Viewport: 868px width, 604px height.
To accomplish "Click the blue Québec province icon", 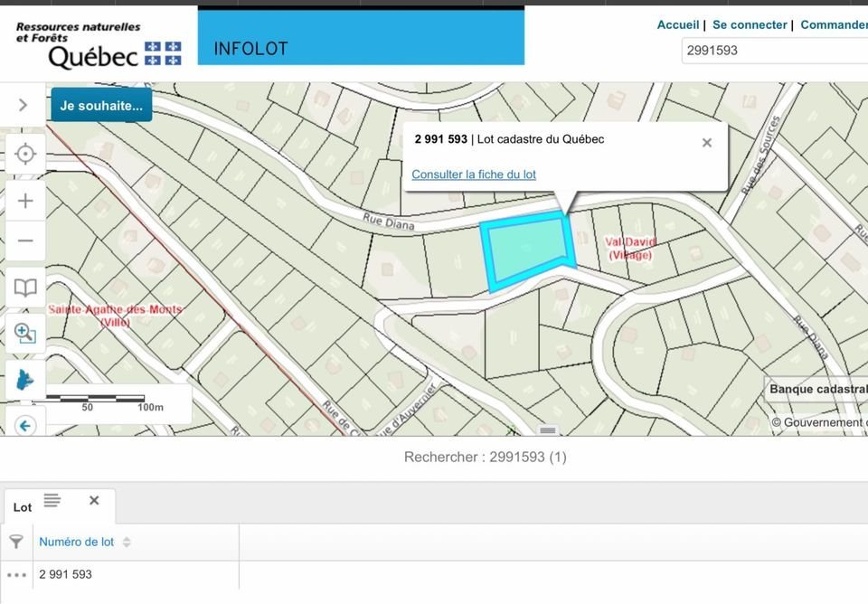I will [x=25, y=380].
